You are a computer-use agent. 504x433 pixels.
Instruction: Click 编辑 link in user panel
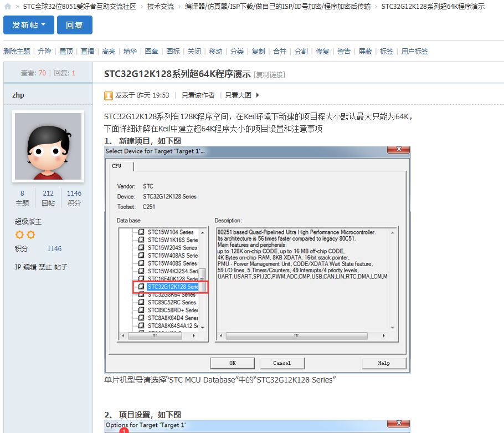click(30, 267)
